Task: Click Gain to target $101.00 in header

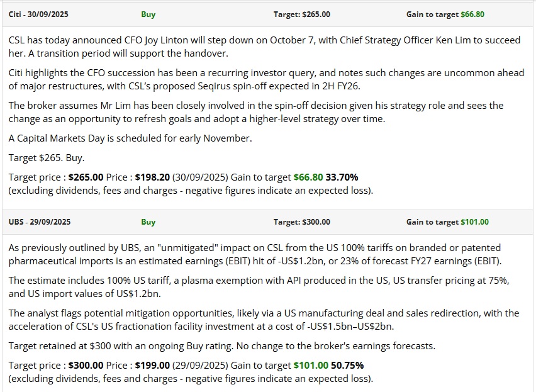Action: pyautogui.click(x=447, y=221)
